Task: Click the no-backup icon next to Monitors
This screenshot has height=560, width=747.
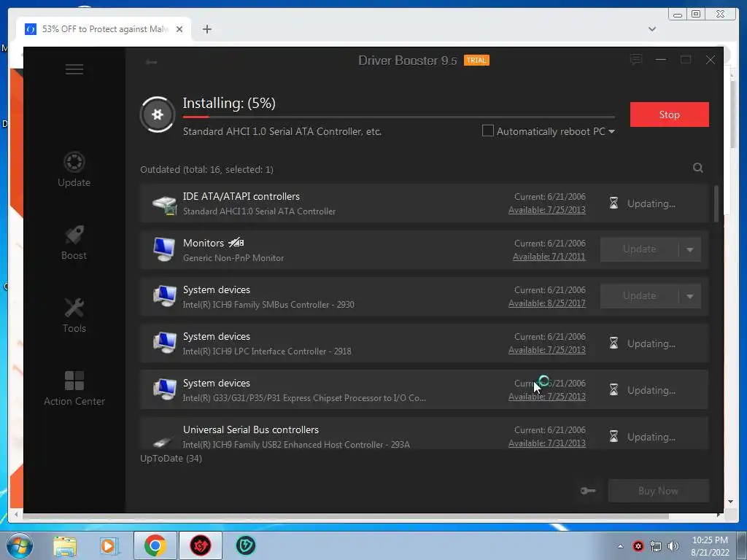Action: [x=236, y=242]
